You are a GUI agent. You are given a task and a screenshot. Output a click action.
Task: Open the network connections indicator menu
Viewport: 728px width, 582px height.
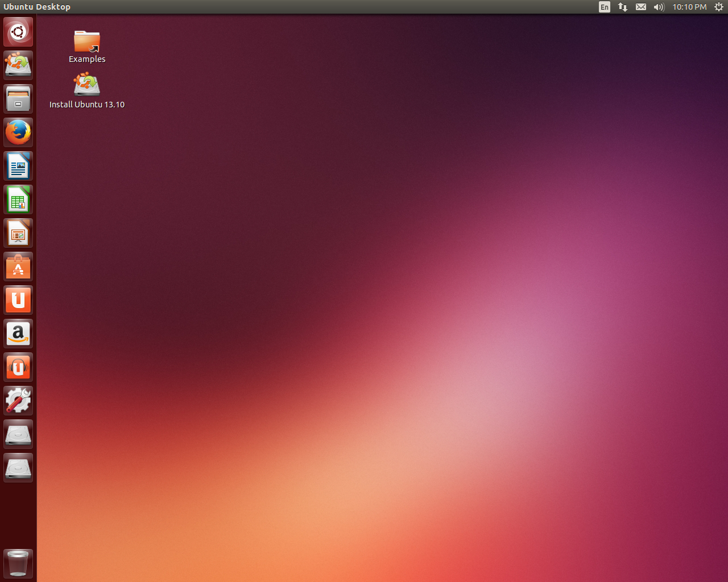(x=623, y=7)
